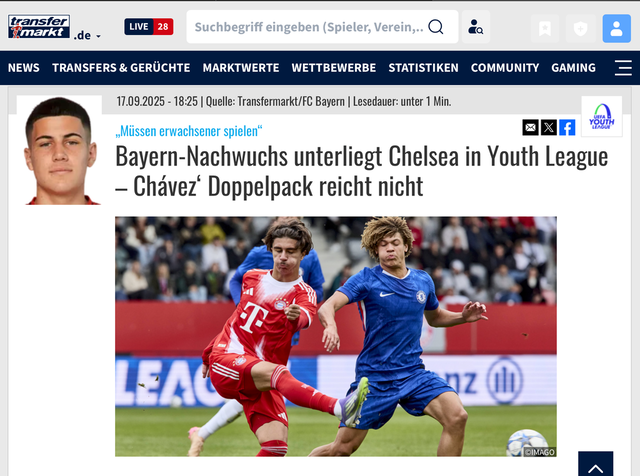Viewport: 640px width, 476px height.
Task: Click the Transfermarkt logo
Action: [39, 27]
